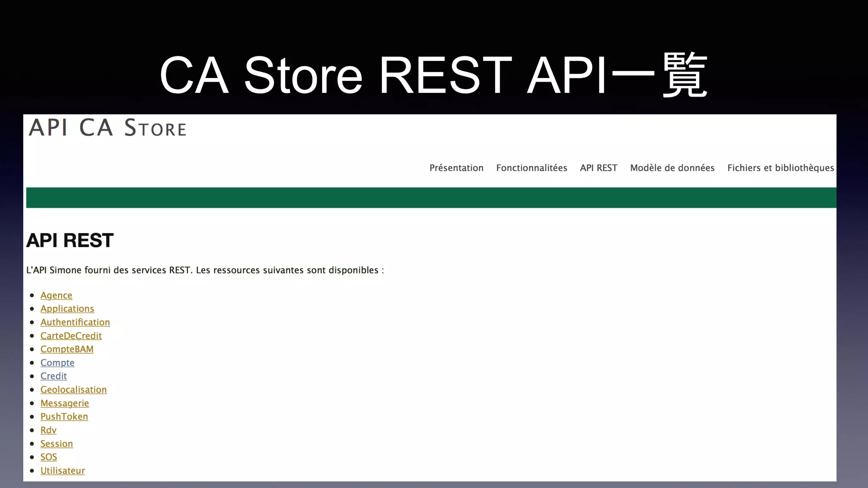Follow the Rdv link

coord(48,430)
